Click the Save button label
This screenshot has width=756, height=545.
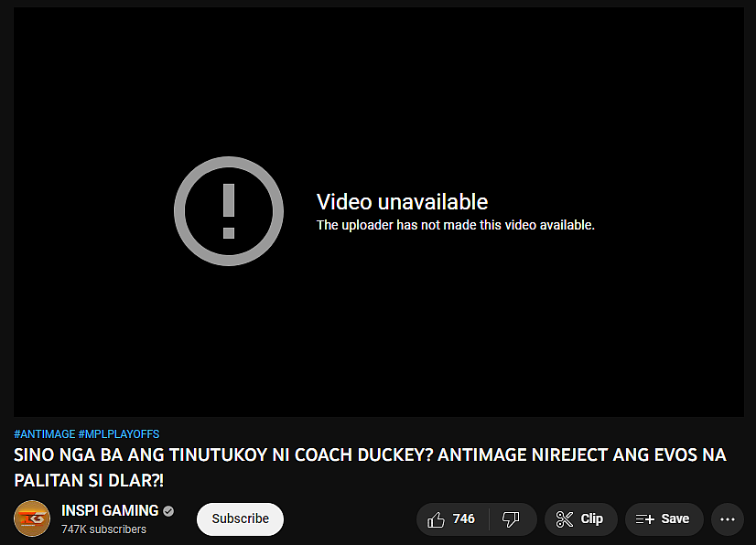(x=675, y=518)
